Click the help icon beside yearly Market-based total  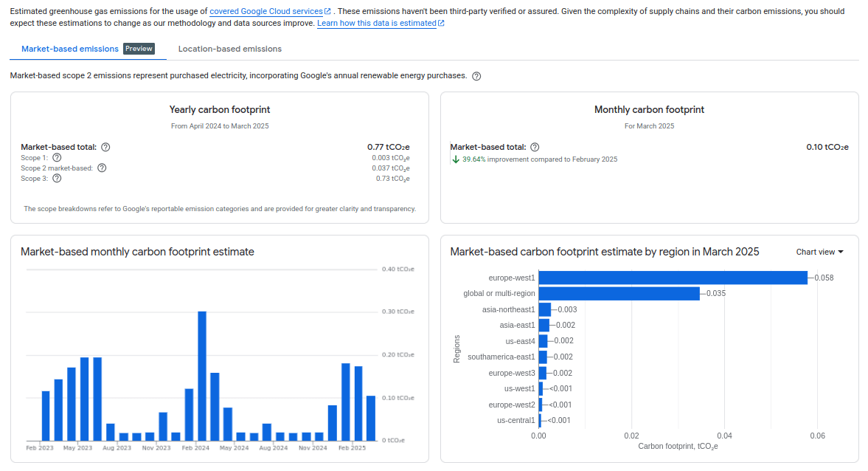(x=105, y=147)
